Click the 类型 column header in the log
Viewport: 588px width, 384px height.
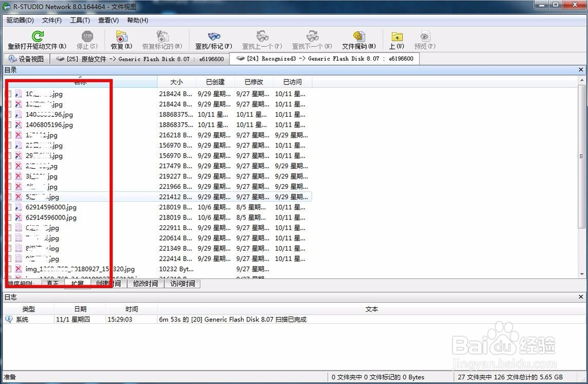(x=29, y=309)
